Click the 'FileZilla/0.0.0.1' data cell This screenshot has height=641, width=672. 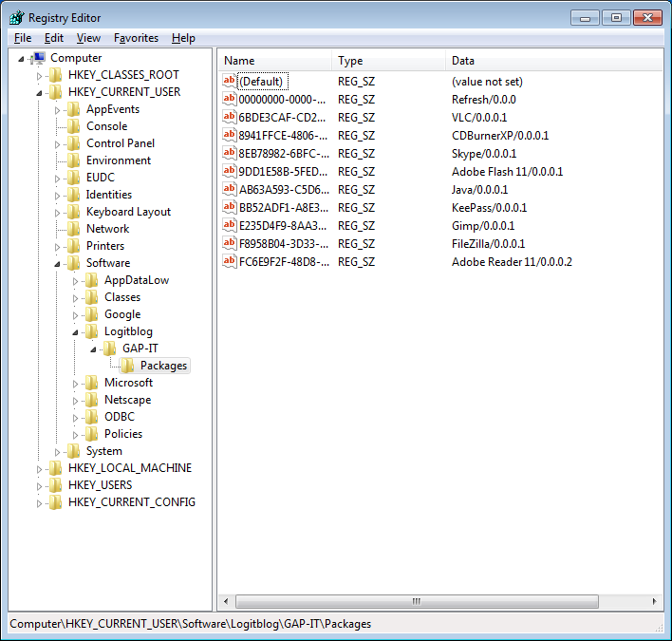pyautogui.click(x=488, y=244)
